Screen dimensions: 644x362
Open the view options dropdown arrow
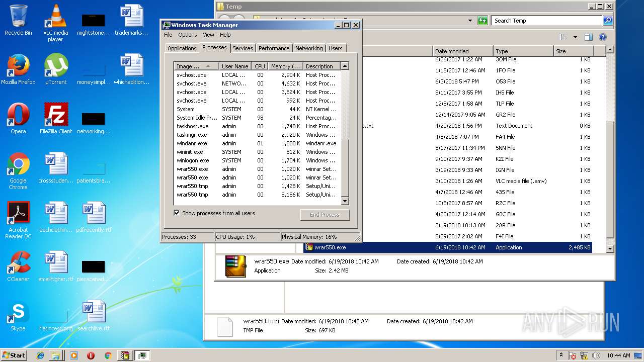575,37
